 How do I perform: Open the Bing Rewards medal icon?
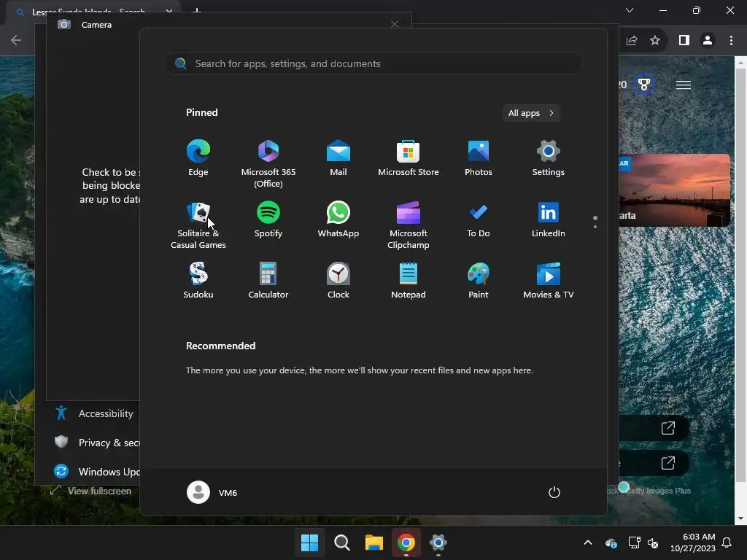(x=643, y=85)
